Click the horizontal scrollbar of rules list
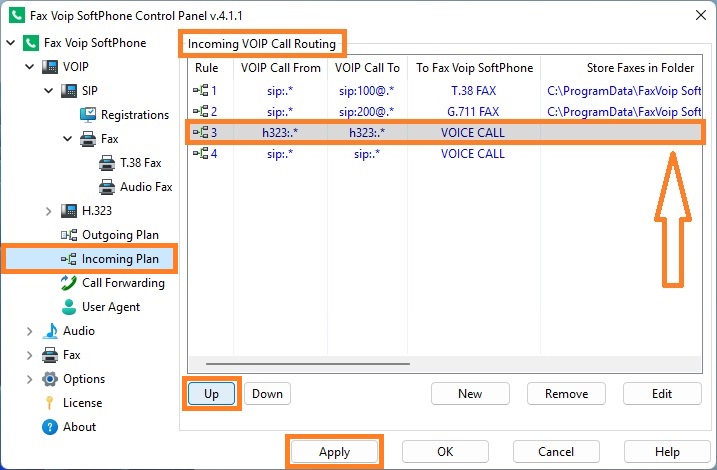The image size is (717, 470). (308, 364)
